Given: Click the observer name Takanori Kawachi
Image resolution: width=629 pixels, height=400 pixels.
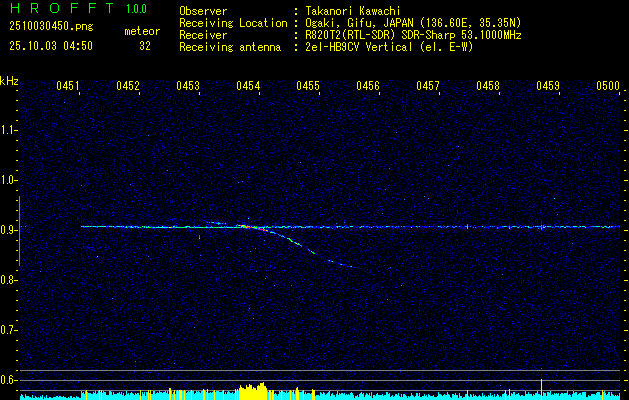Looking at the screenshot, I should (x=351, y=11).
